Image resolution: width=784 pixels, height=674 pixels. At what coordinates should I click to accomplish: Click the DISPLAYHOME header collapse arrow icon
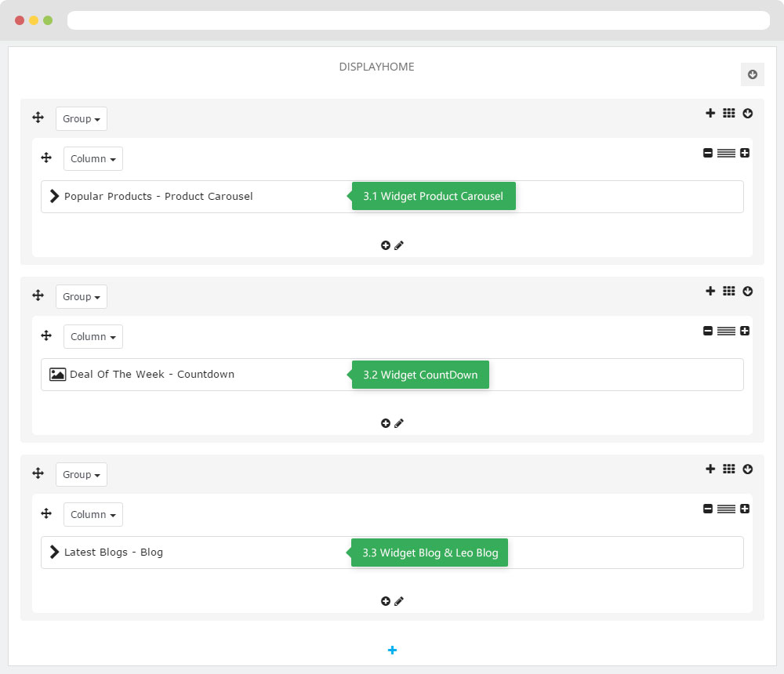click(x=752, y=74)
